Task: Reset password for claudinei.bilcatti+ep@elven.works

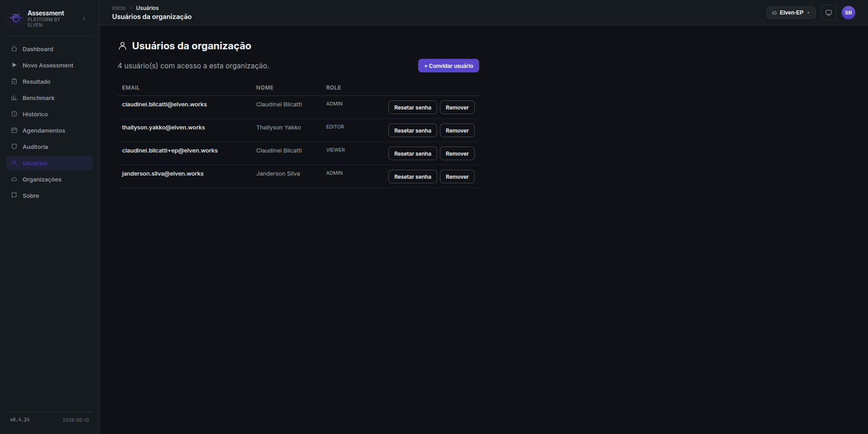Action: [413, 153]
